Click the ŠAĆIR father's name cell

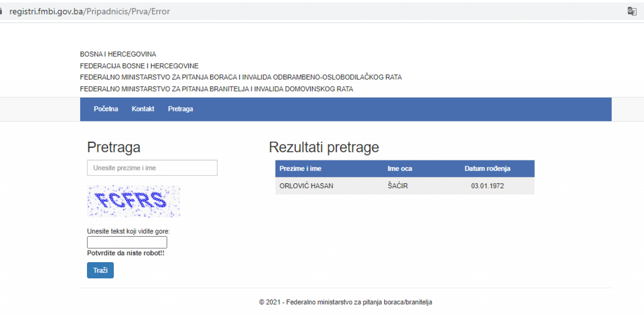click(397, 186)
